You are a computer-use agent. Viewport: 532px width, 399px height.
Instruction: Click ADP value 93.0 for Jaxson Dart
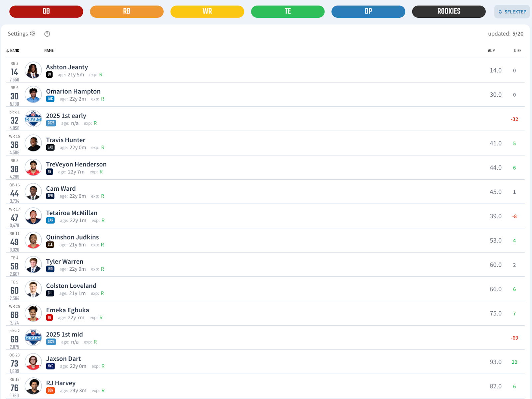[495, 362]
